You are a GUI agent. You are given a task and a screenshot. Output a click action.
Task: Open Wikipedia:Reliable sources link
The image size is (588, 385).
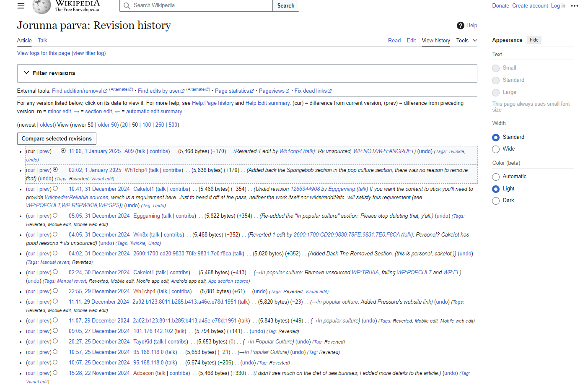[77, 197]
